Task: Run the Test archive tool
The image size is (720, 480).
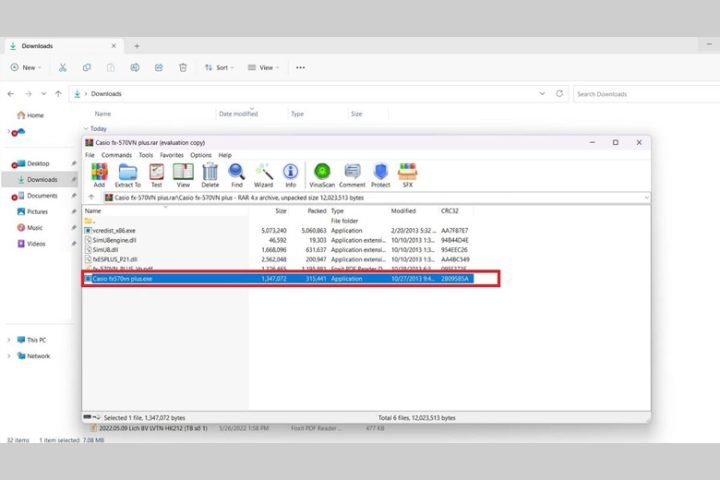Action: [156, 173]
